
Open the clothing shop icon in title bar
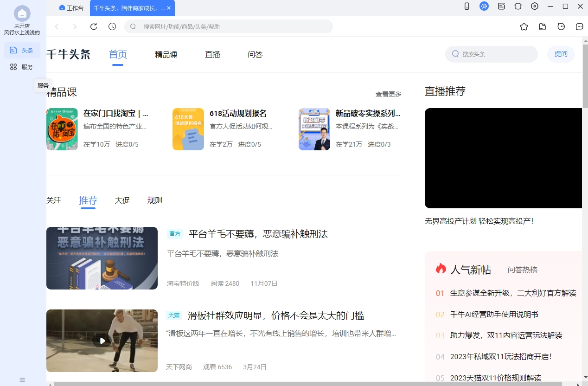click(x=518, y=6)
